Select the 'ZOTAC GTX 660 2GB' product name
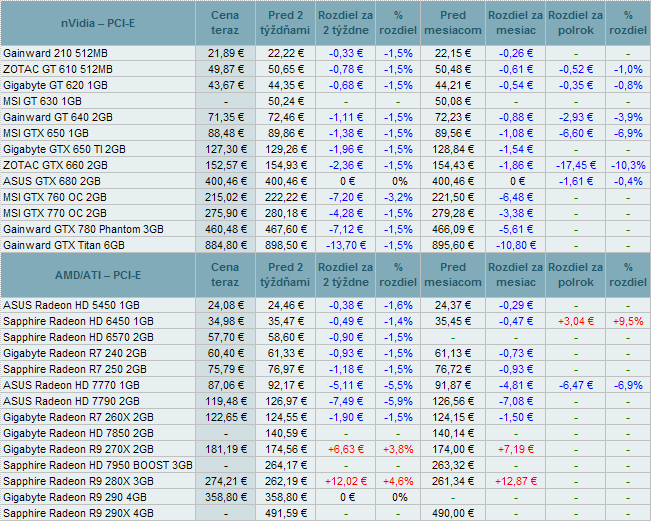The image size is (651, 521). point(55,165)
